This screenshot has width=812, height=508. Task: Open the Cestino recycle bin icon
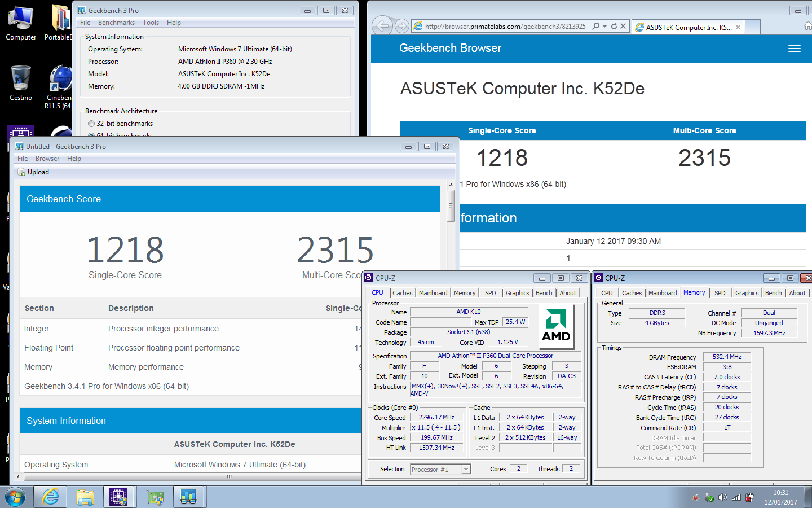tap(21, 83)
